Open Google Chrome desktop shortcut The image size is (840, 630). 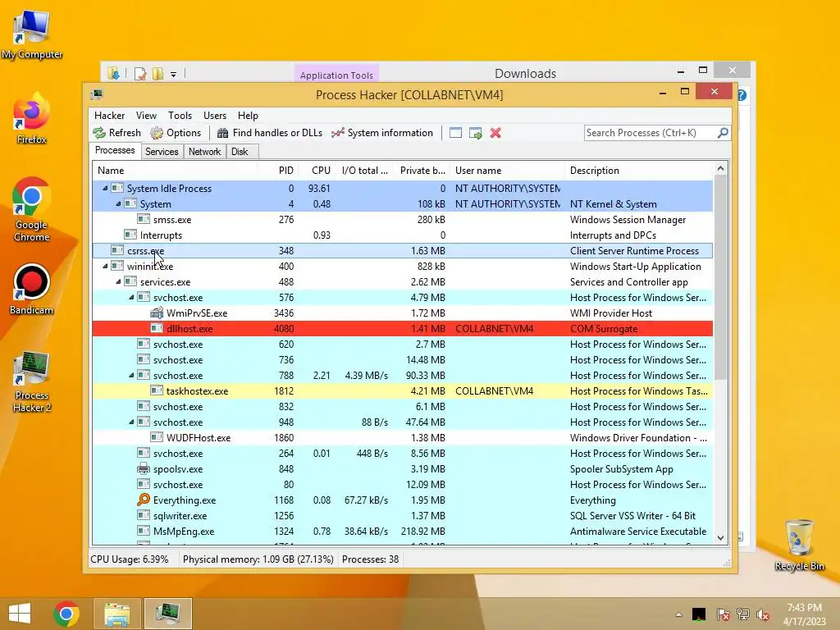point(31,209)
